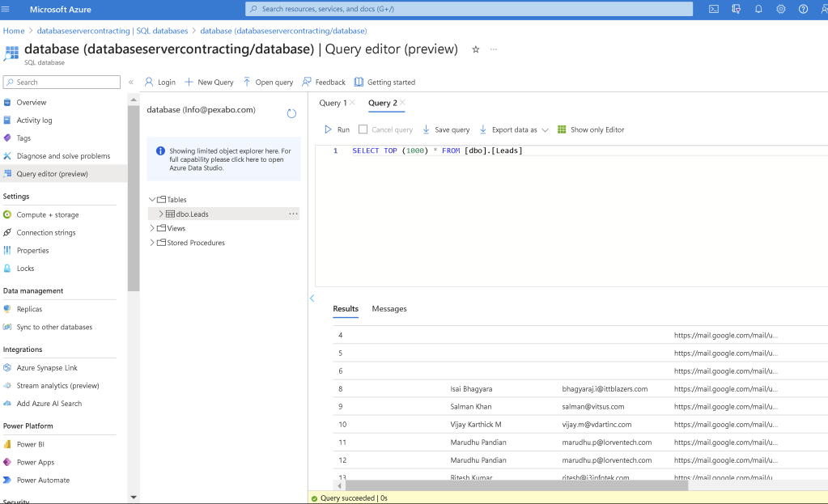Screen dimensions: 828x504
Task: Open the more options ellipsis beside the title
Action: pyautogui.click(x=494, y=49)
